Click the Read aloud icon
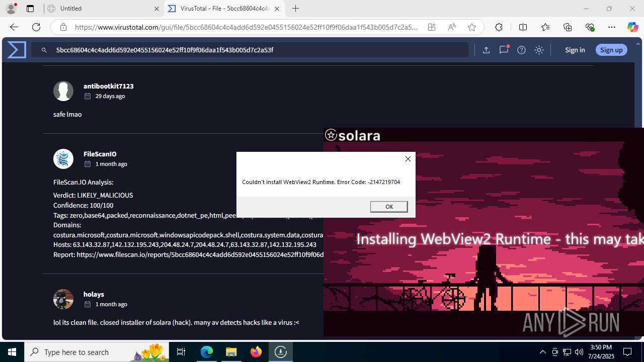The height and width of the screenshot is (362, 644). pos(452,27)
